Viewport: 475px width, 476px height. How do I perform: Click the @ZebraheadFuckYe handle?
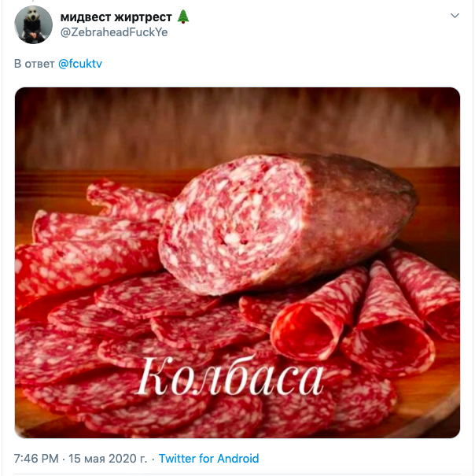[113, 32]
